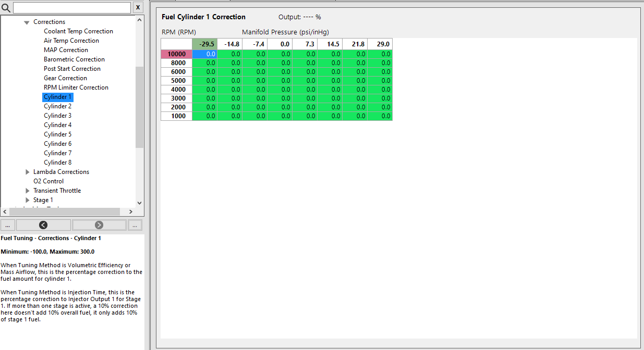644x350 pixels.
Task: Select the 6000 RPM row header
Action: point(177,72)
